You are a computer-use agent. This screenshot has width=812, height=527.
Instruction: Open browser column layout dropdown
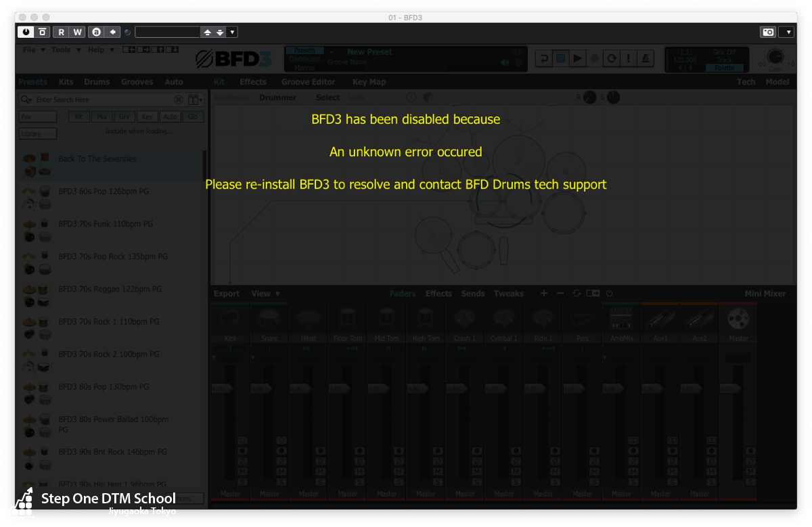[196, 99]
